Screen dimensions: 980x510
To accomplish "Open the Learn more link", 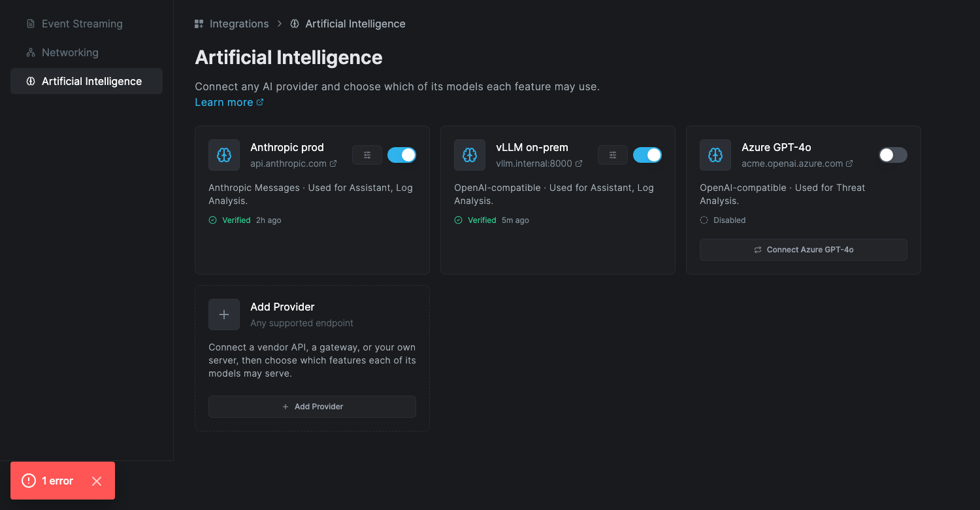I will 229,103.
